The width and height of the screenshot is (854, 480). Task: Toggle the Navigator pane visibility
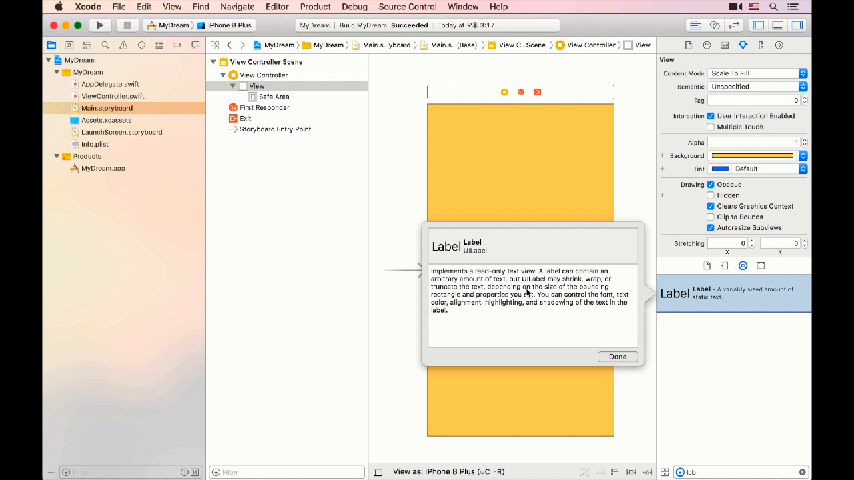click(759, 25)
